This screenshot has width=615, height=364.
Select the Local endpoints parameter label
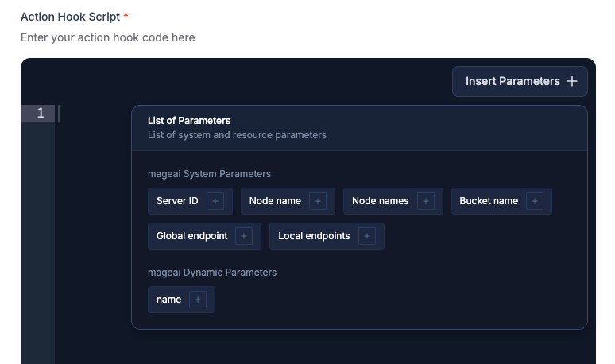click(x=314, y=236)
